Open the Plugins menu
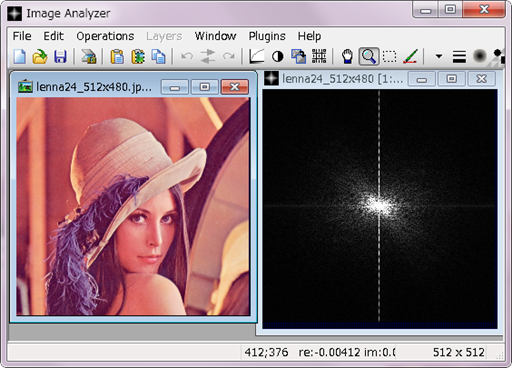 (267, 36)
